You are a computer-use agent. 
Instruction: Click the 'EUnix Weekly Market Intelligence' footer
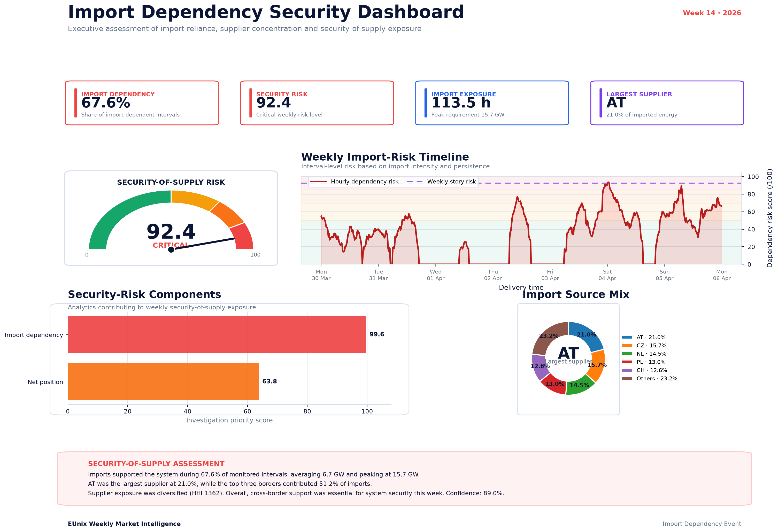tap(124, 524)
